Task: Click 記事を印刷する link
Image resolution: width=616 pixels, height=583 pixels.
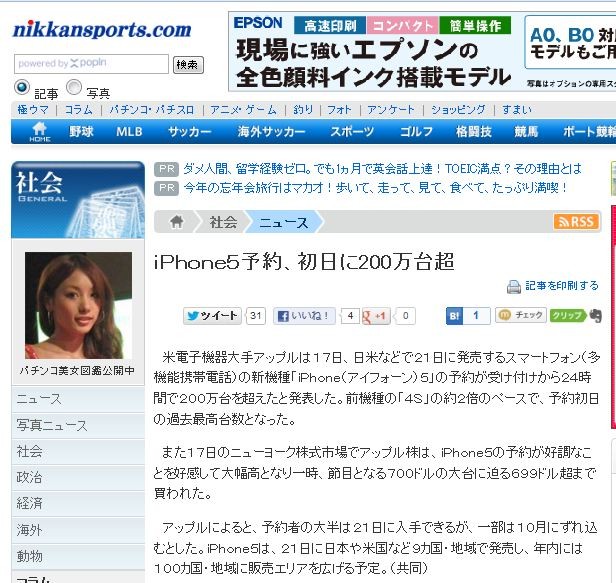Action: [562, 286]
